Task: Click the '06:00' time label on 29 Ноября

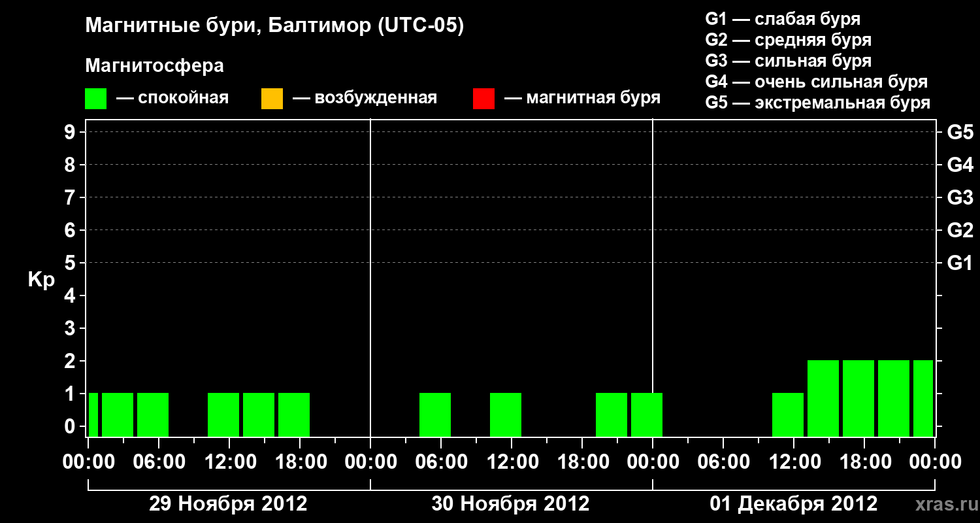Action: (x=158, y=462)
